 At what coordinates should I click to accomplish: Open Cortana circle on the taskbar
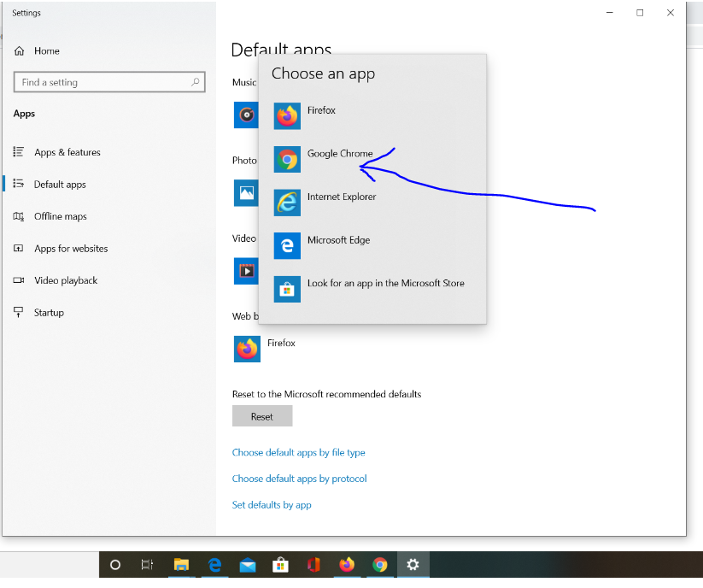[x=115, y=565]
